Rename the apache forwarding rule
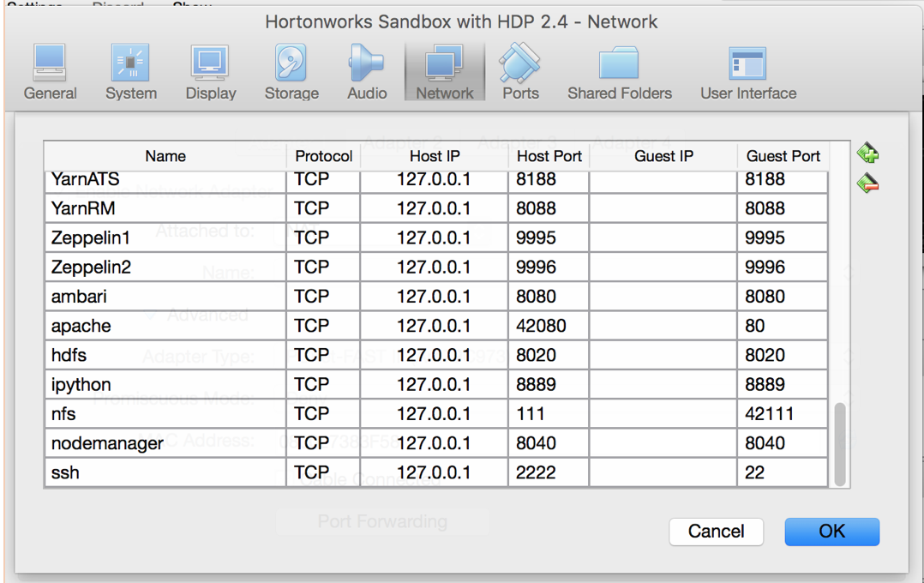 pyautogui.click(x=165, y=325)
